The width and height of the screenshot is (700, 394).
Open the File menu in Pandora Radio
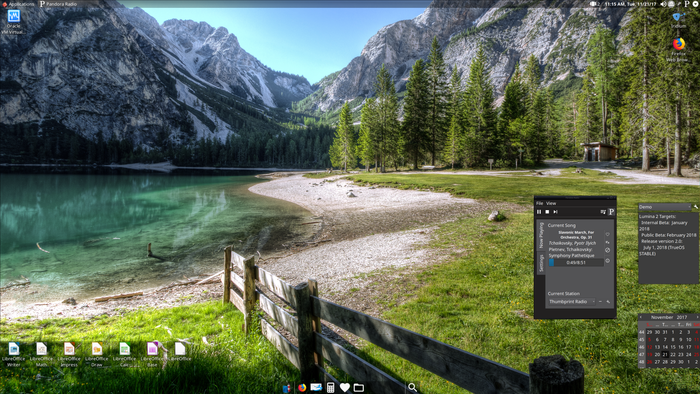click(x=539, y=203)
